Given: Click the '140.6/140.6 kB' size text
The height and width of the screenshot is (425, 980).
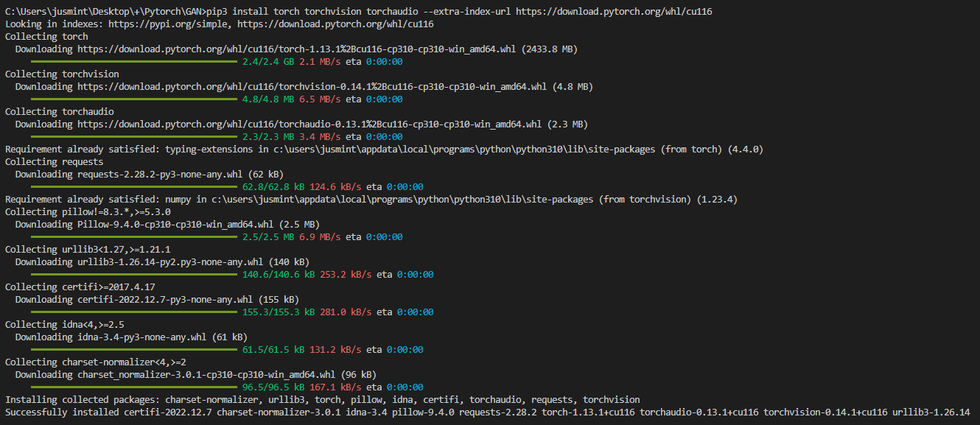Looking at the screenshot, I should click(279, 275).
